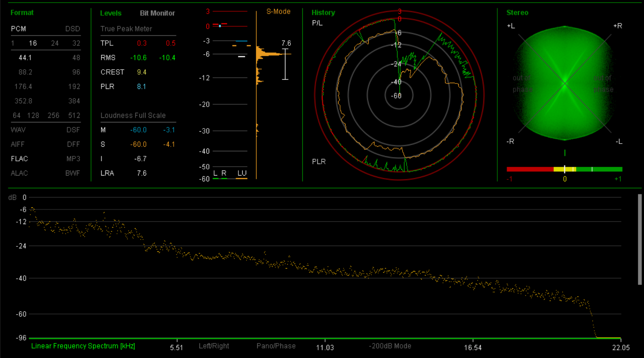Click the DSD format indicator
644x358 pixels.
click(73, 29)
